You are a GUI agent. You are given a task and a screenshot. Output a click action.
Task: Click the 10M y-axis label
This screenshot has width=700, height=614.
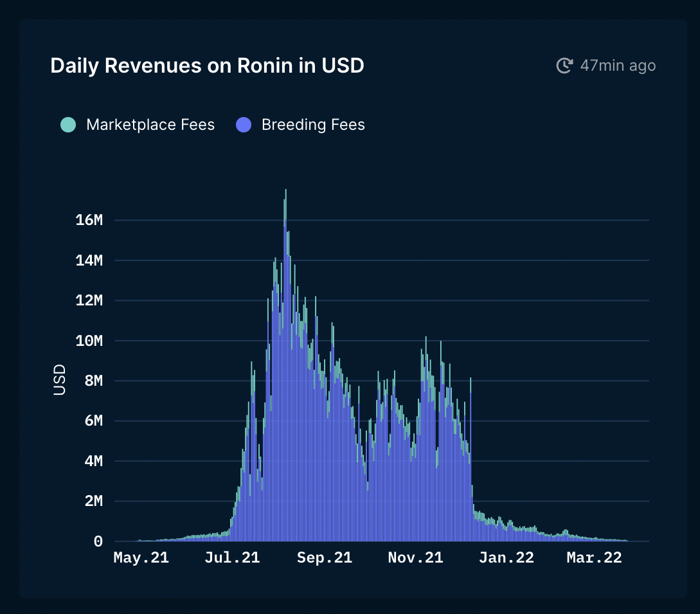(x=89, y=341)
